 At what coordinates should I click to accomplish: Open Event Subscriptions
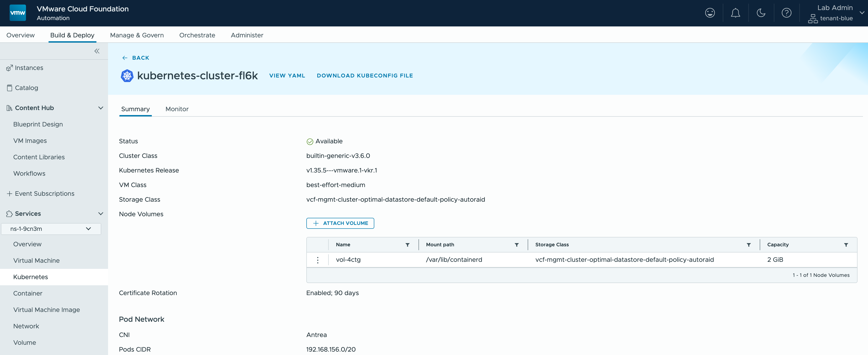coord(44,193)
